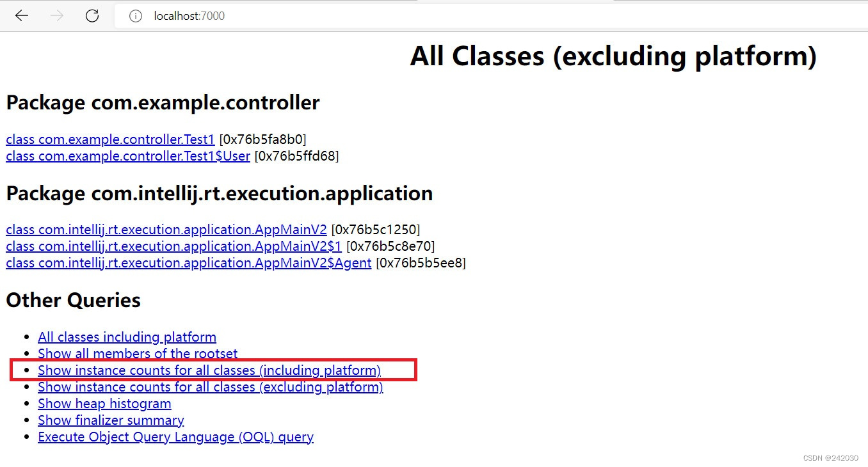
Task: Focus the localhost:7000 address bar
Action: (x=490, y=16)
